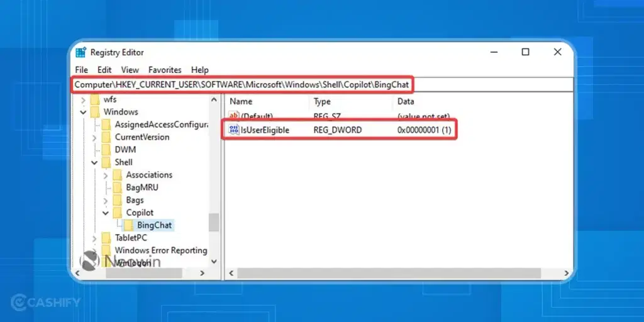Click tree pane vertical scrollbar thumb
Screen dimensions: 644x322
point(214,223)
